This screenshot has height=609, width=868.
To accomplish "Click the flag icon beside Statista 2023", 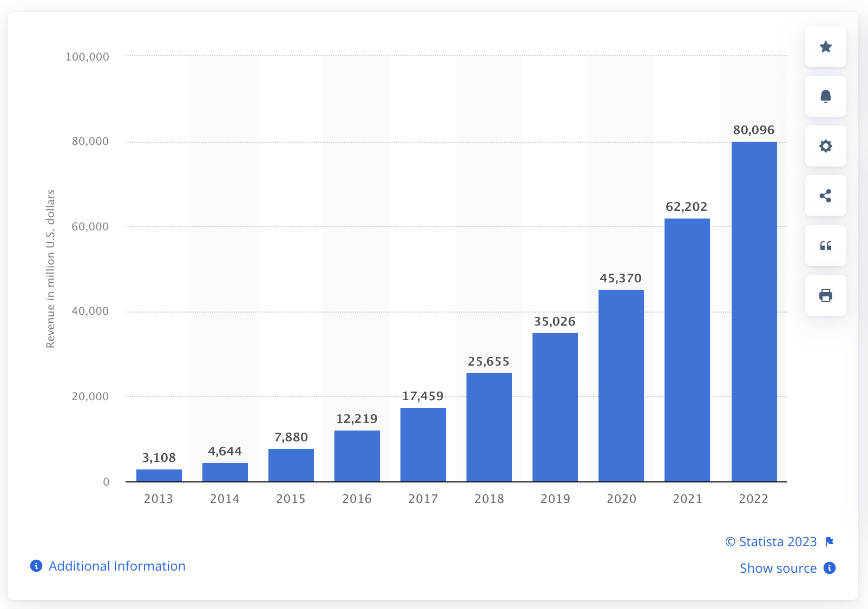I will point(831,541).
